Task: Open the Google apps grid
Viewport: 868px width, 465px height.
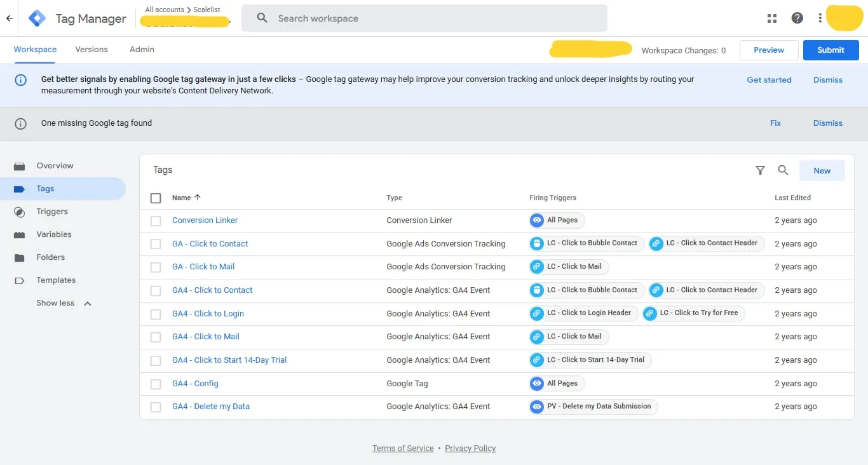Action: tap(772, 18)
